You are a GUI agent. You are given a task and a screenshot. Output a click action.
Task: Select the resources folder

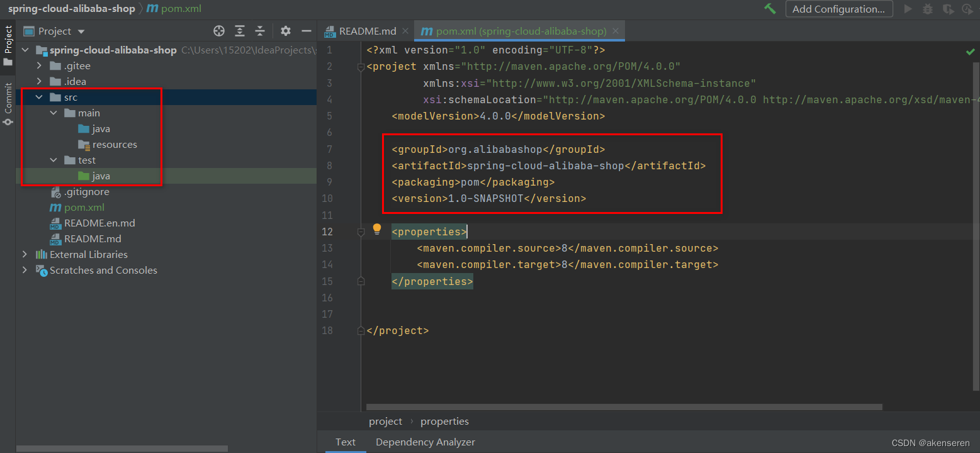[x=108, y=145]
